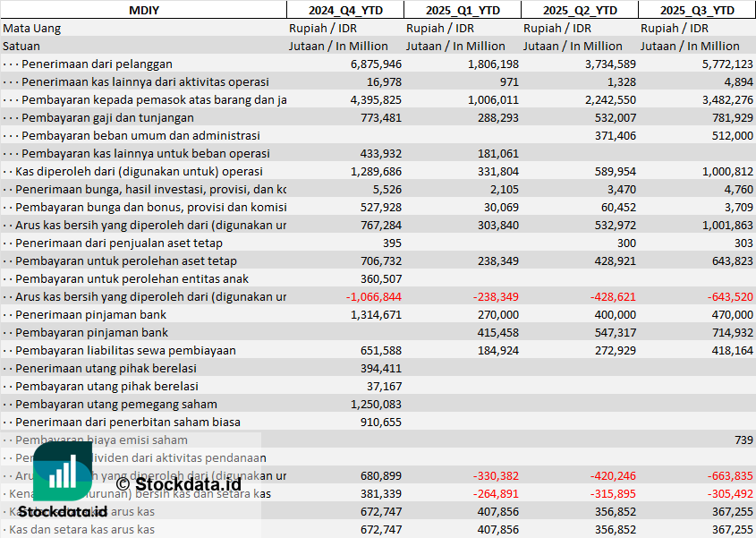
Task: Click value 371,406 for beban umum
Action: [x=616, y=135]
